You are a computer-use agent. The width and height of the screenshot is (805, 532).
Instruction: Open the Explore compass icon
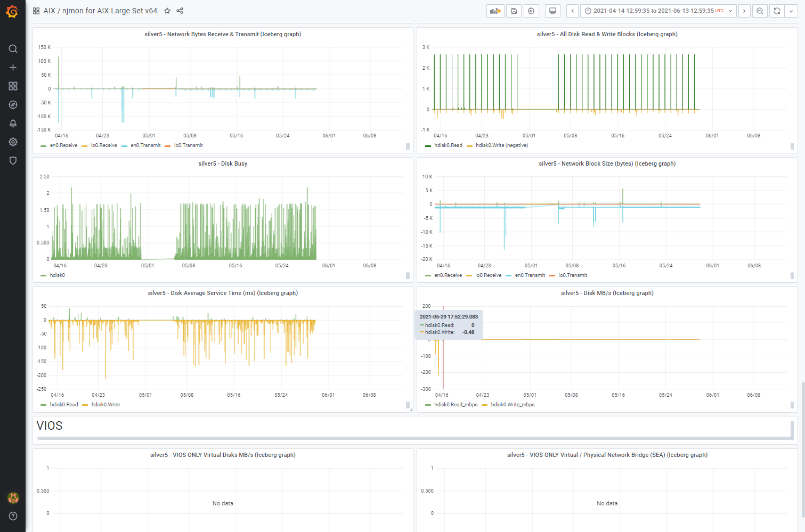13,105
